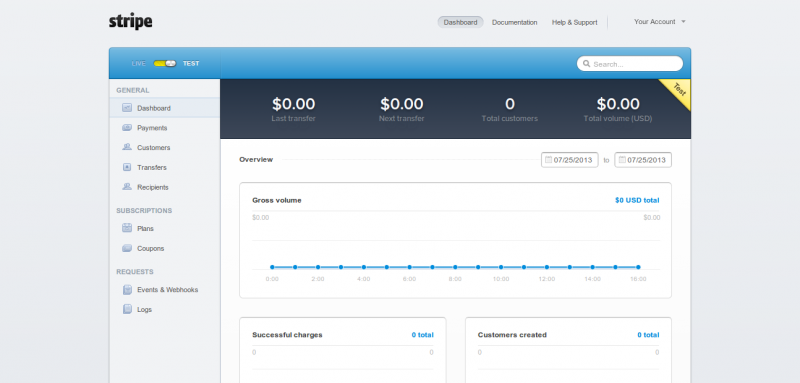Click the $0 USD total link
Screen dimensions: 800x383
tap(637, 200)
